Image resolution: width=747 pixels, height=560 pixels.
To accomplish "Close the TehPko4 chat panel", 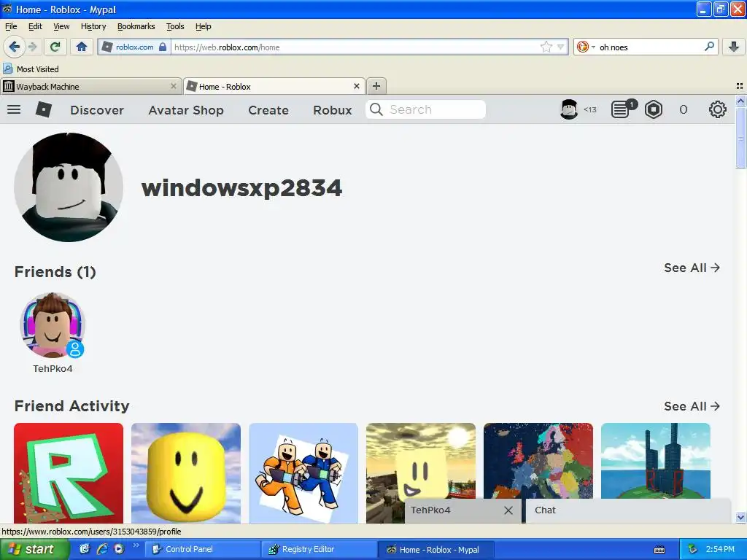I will tap(508, 510).
